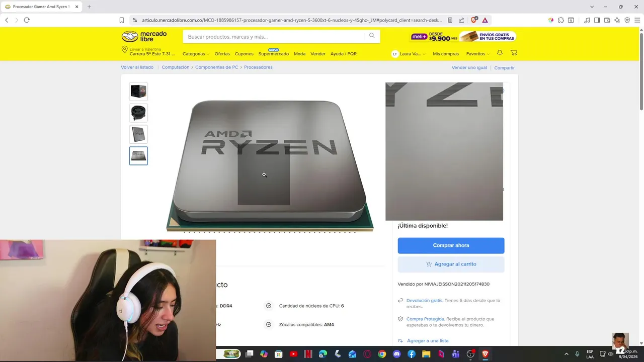This screenshot has width=644, height=362.
Task: Click the browser address bar
Action: coord(292,20)
